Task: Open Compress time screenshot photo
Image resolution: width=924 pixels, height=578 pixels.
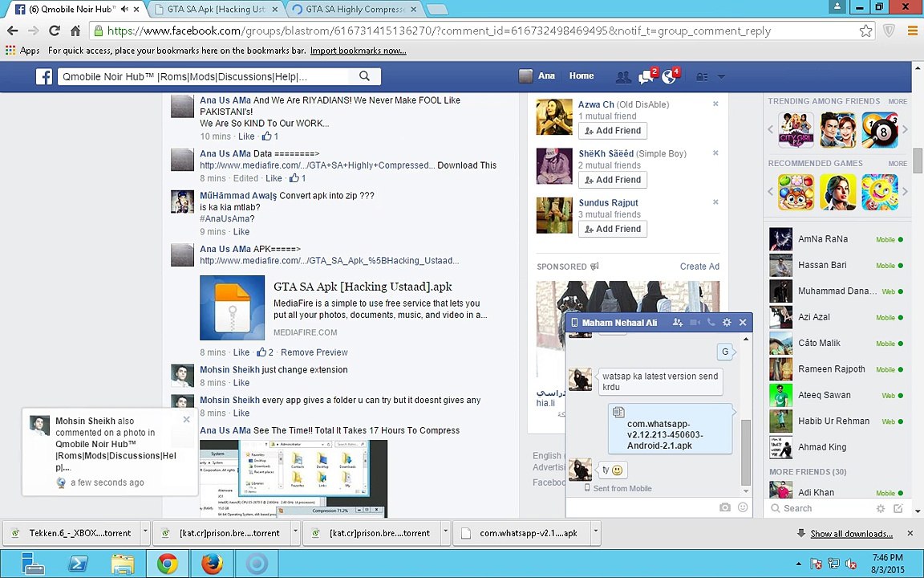Action: [x=294, y=479]
